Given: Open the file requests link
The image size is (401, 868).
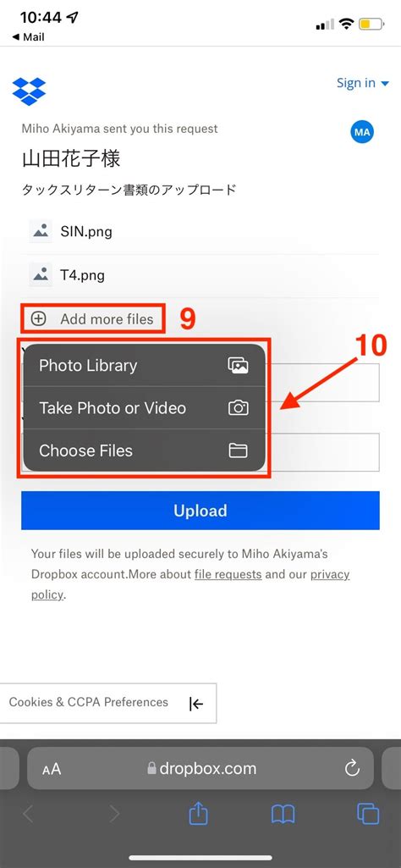Looking at the screenshot, I should [x=228, y=575].
